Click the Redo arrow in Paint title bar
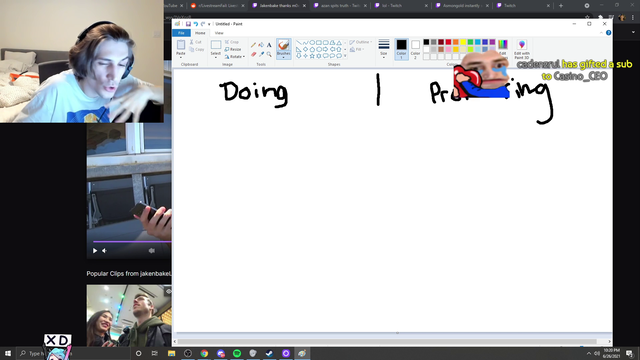Screen dimensions: 640x360 [202, 24]
